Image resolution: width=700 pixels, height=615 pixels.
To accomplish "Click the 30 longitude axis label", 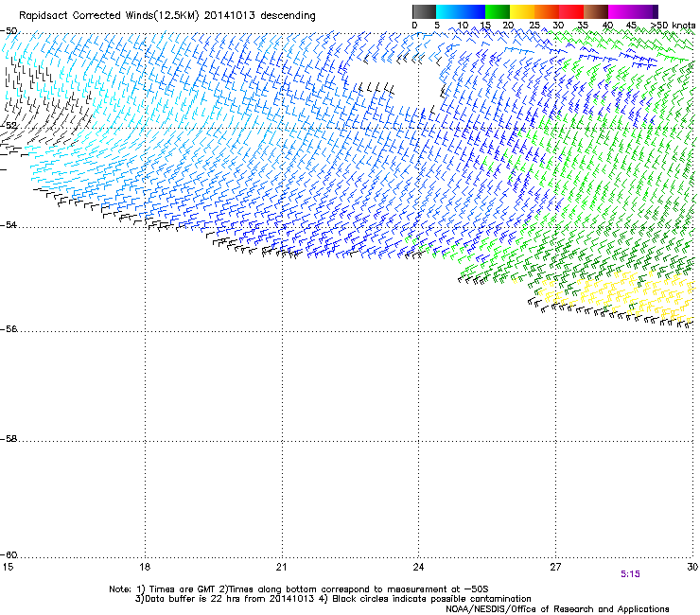I will tap(692, 567).
